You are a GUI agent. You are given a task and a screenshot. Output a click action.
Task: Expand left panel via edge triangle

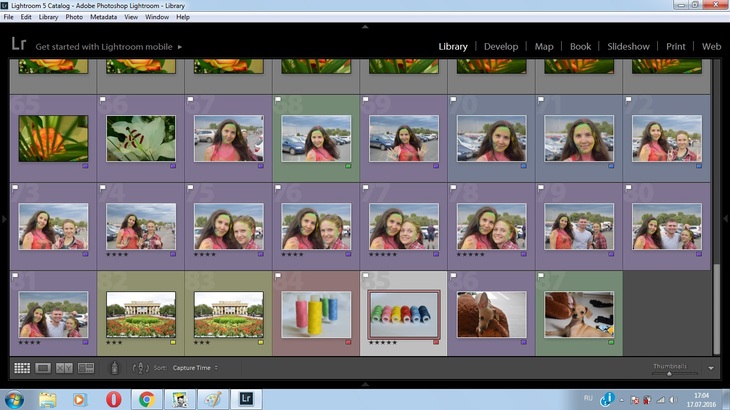coord(4,218)
